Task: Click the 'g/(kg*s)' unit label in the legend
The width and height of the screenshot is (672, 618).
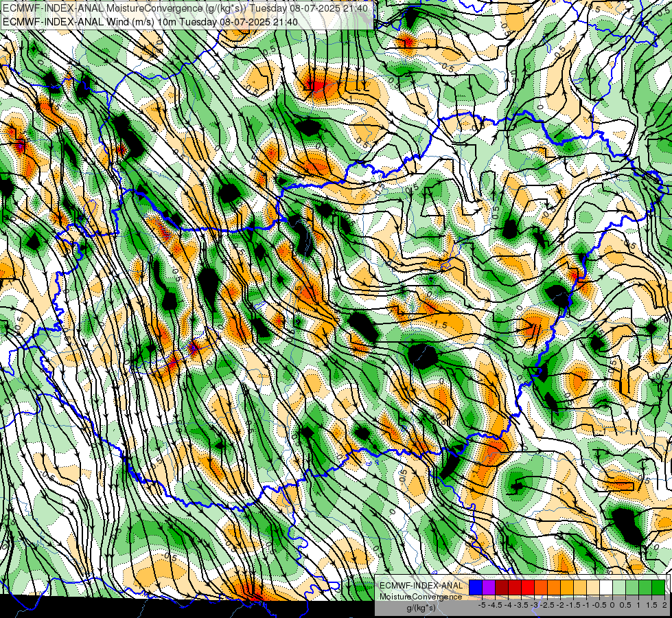Action: 421,608
